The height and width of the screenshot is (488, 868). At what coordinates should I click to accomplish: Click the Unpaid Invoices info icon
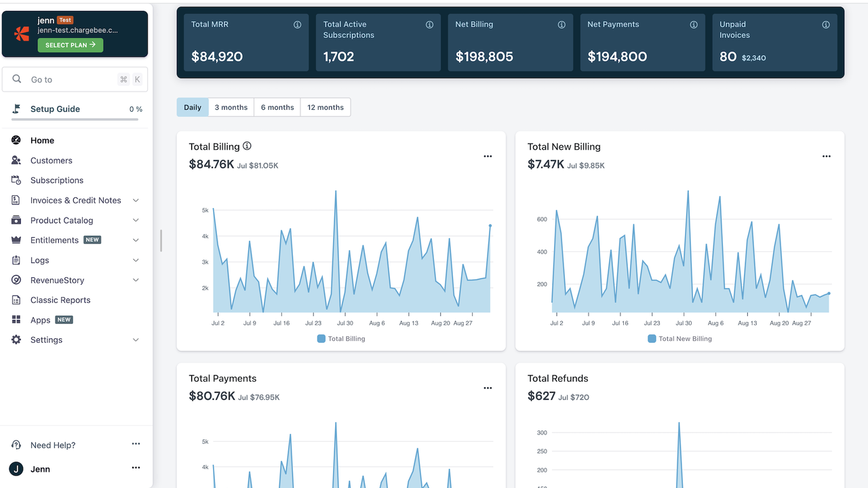click(x=826, y=24)
